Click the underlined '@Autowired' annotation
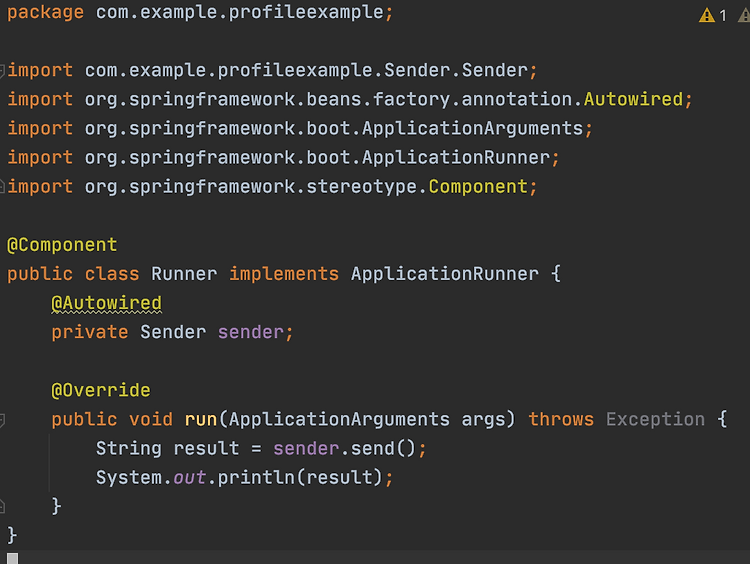 pos(107,303)
